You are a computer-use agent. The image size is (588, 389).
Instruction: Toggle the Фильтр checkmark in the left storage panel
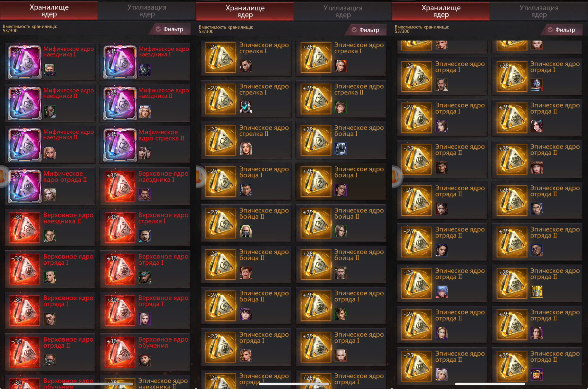coord(158,29)
